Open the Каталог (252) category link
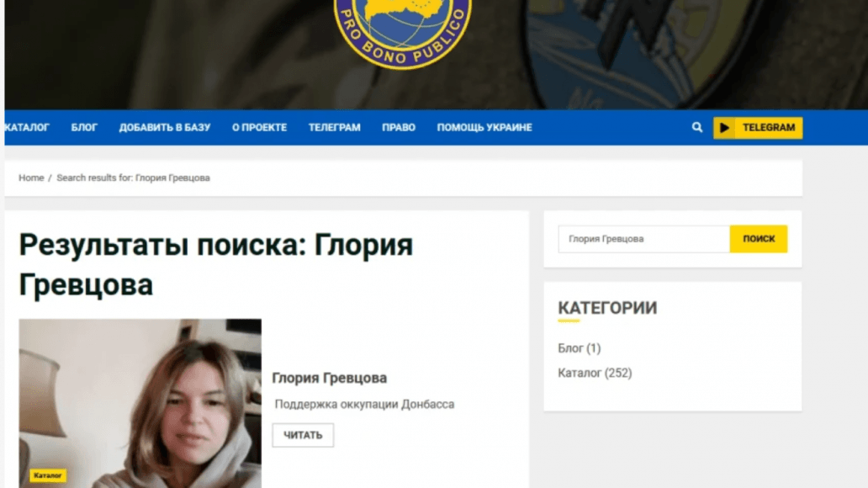The width and height of the screenshot is (868, 488). click(594, 373)
